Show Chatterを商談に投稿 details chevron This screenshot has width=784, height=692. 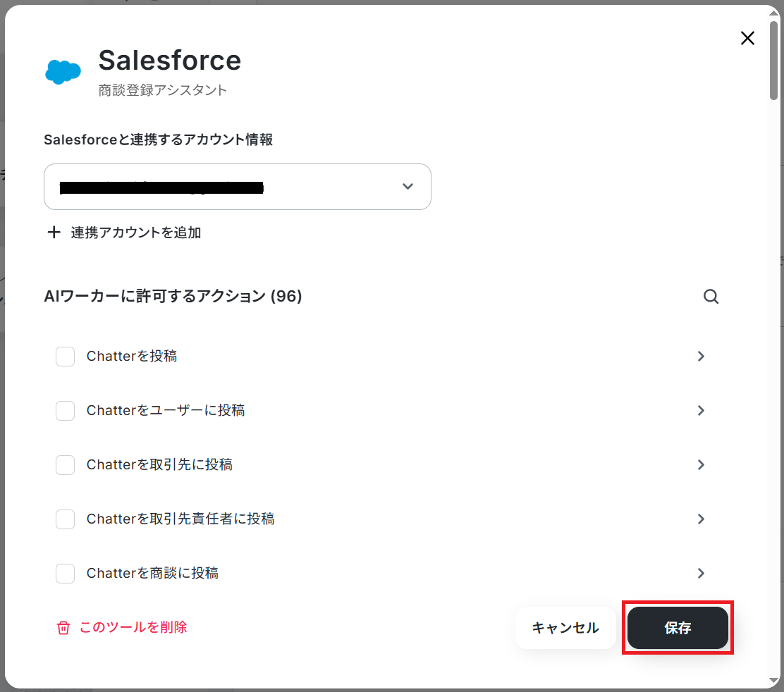pos(701,573)
